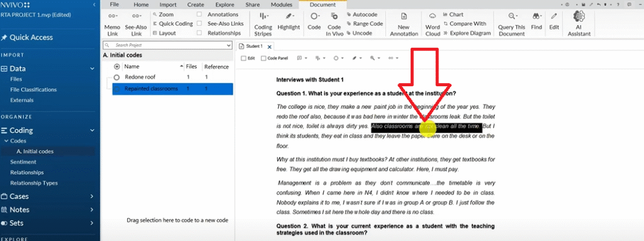Open Externals in sidebar
Screen dimensions: 644x241
(x=22, y=100)
